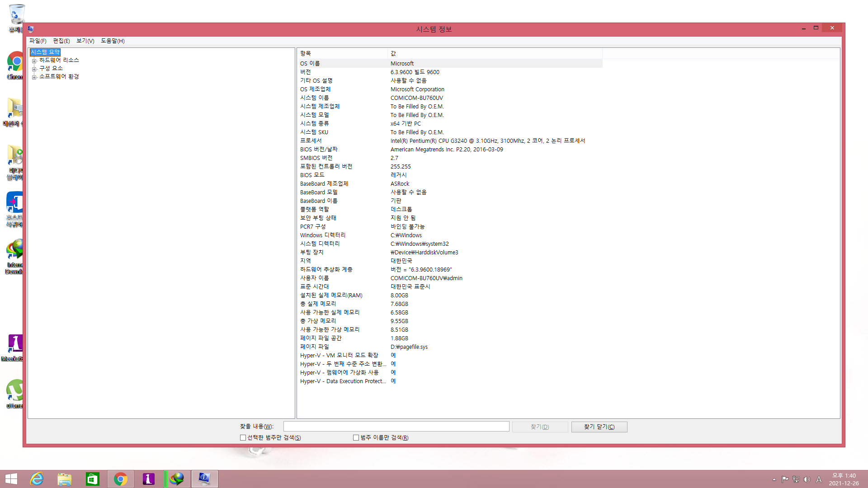Open Action Center flag tray icon
This screenshot has height=488, width=868.
[x=785, y=479]
